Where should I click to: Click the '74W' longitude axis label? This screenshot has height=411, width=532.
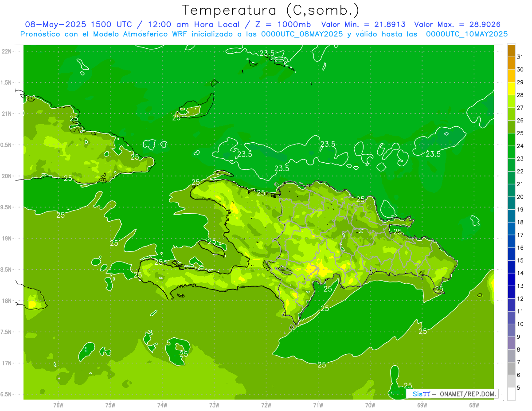click(162, 405)
